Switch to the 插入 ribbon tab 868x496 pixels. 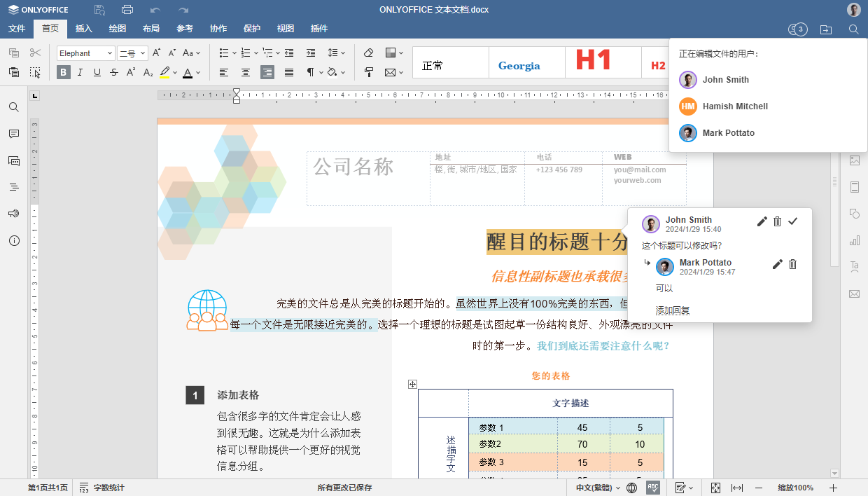(x=83, y=29)
